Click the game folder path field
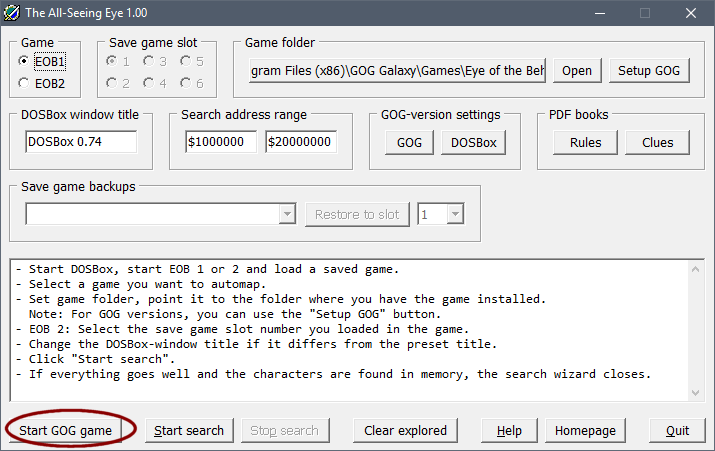715x451 pixels. point(397,71)
